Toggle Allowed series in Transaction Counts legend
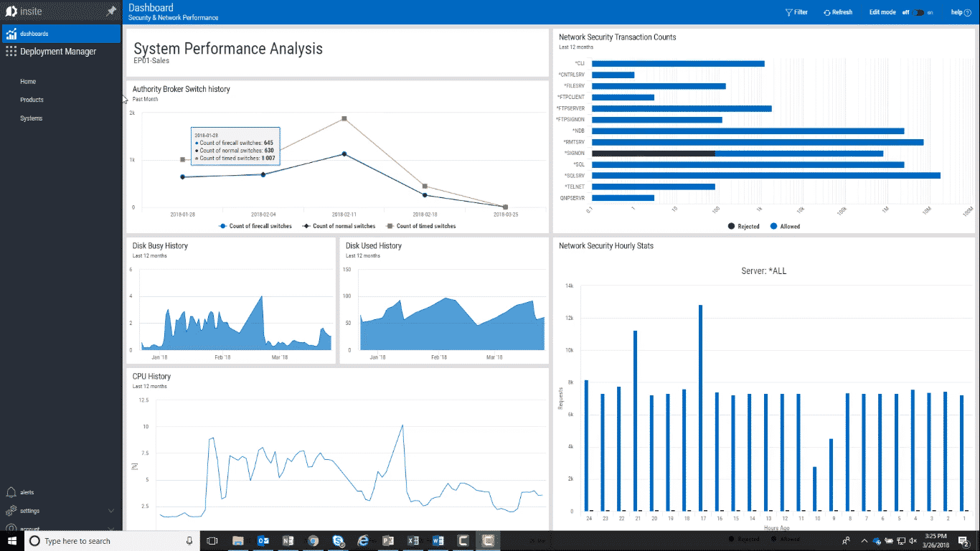 (785, 226)
